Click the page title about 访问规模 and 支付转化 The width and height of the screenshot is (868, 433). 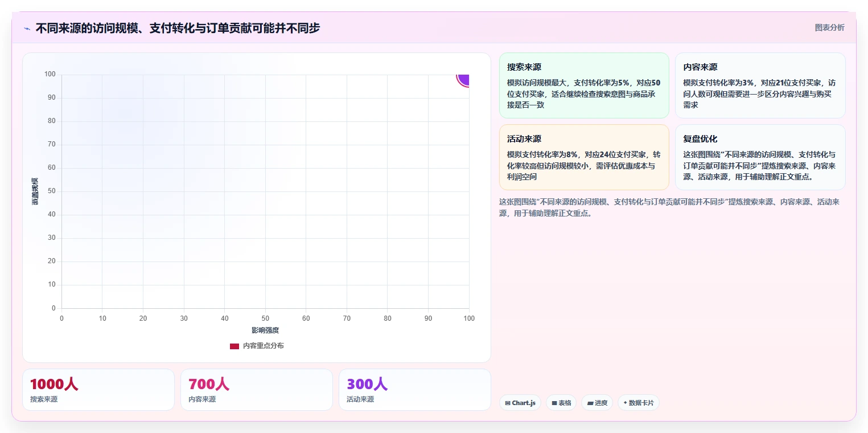tap(178, 28)
